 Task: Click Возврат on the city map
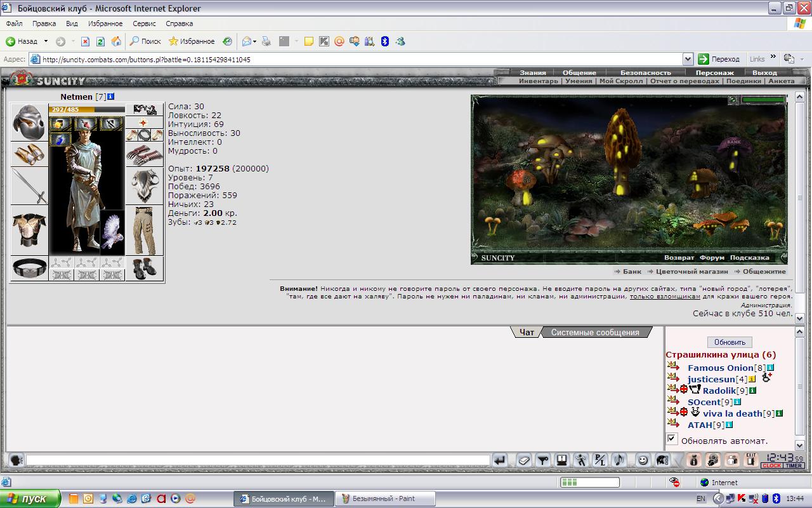coord(679,258)
